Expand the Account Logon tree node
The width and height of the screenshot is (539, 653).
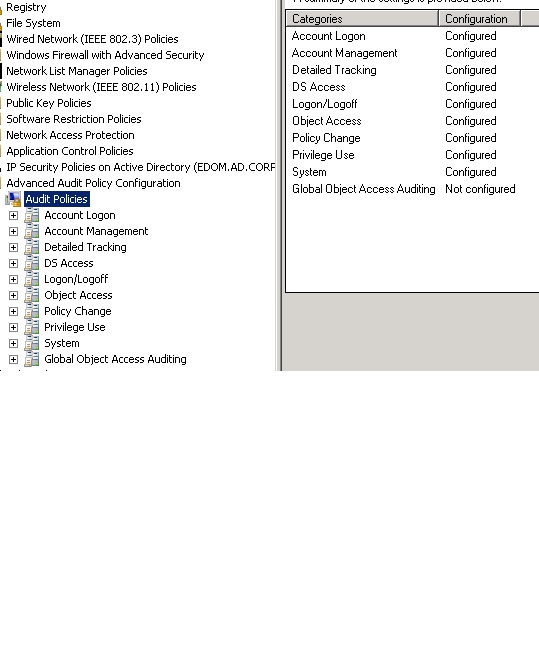click(13, 215)
